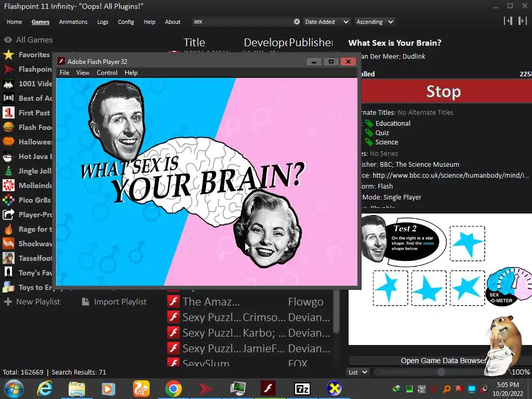Open the Shockwave playlist waveform icon

8,244
